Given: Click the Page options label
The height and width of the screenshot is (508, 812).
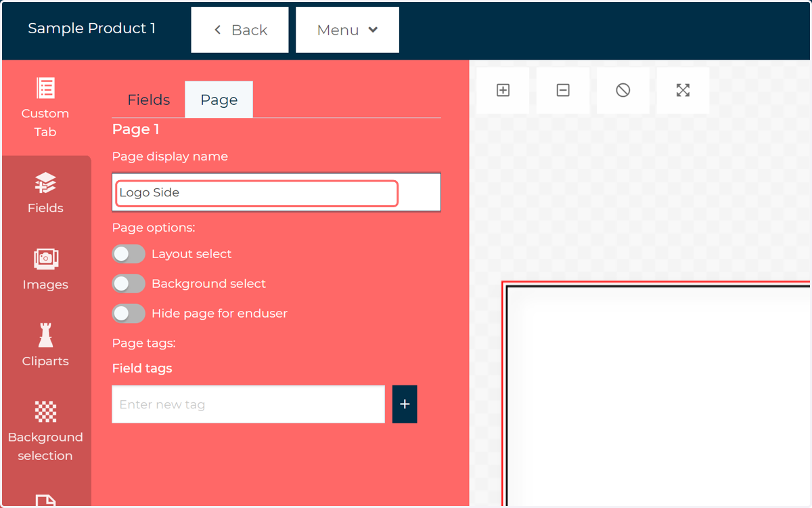Looking at the screenshot, I should pyautogui.click(x=154, y=228).
